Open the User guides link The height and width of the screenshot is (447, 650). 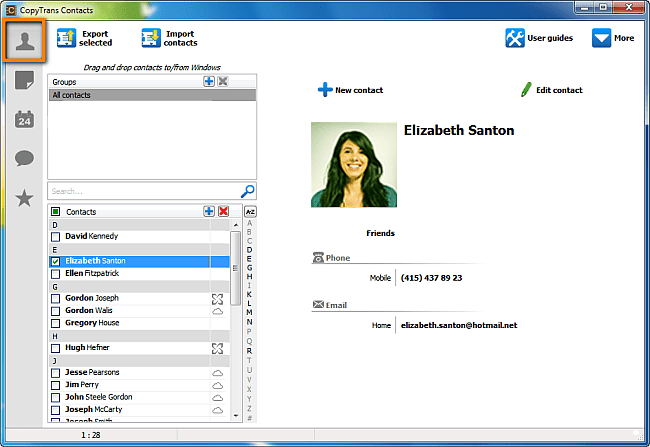539,38
